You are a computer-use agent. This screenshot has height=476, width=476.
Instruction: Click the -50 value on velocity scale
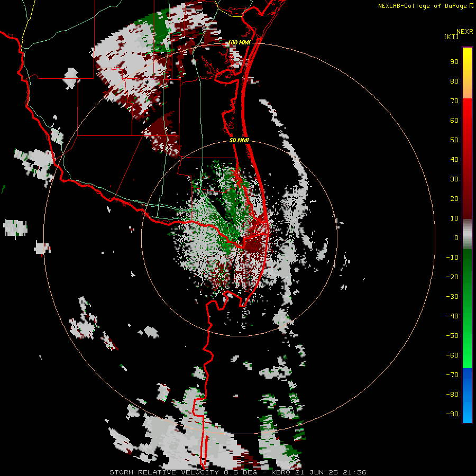[452, 336]
